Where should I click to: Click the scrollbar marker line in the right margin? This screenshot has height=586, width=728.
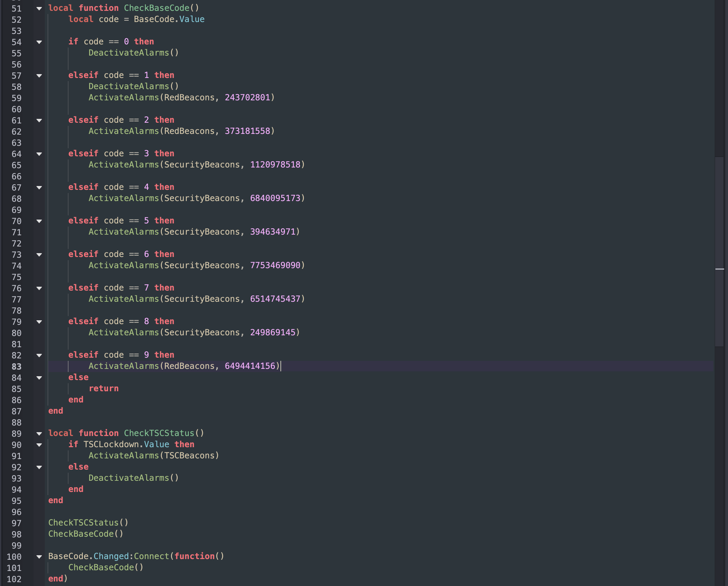tap(720, 269)
